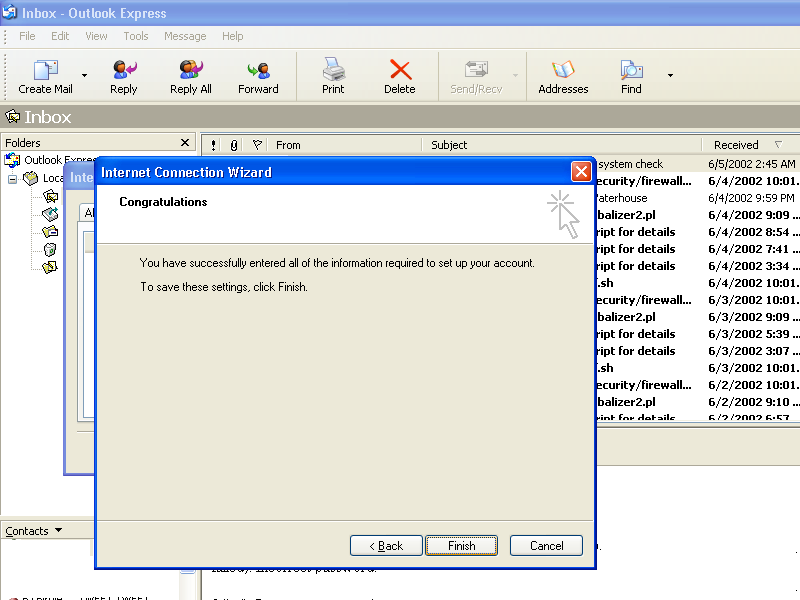Screen dimensions: 800x600
Task: Sort messages by the From column
Action: (345, 145)
